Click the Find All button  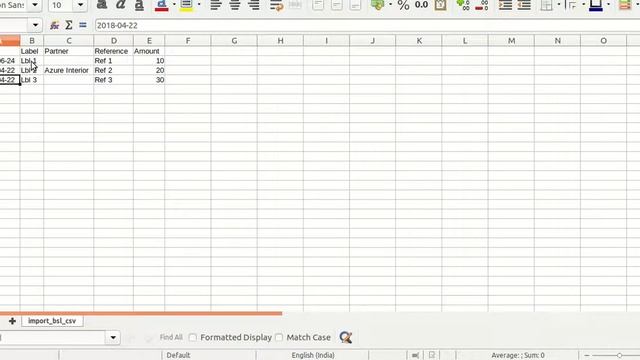click(x=171, y=337)
